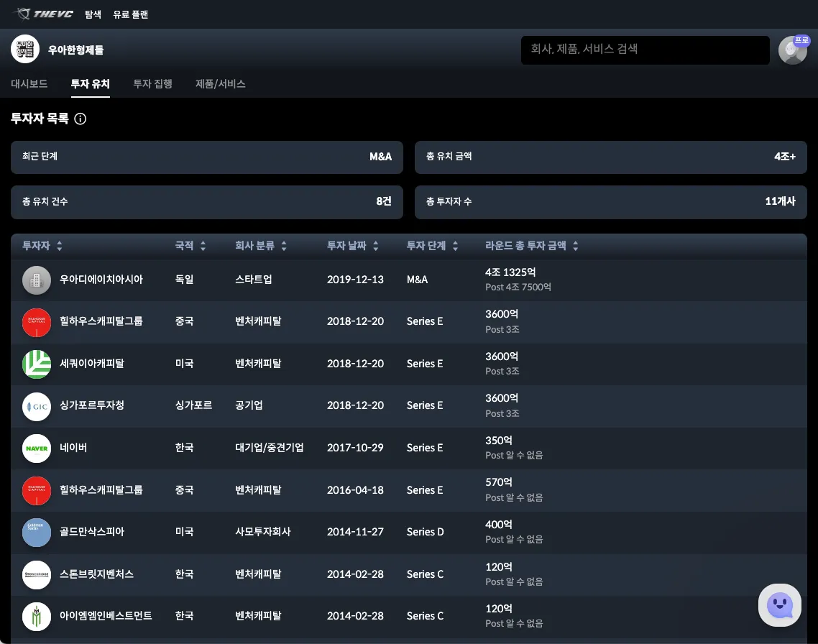Click the 사모투자회사 company type cell
Screen dimensions: 818x644
[x=263, y=531]
